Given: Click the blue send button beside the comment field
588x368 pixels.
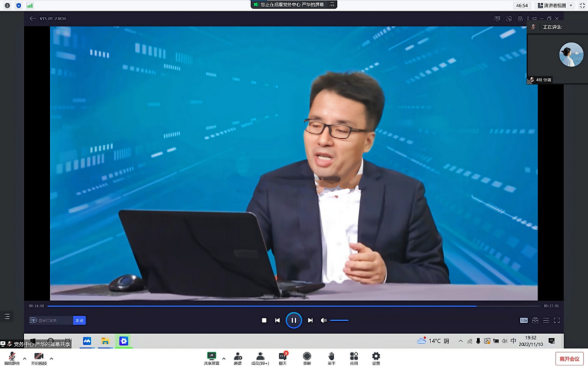Looking at the screenshot, I should (79, 321).
